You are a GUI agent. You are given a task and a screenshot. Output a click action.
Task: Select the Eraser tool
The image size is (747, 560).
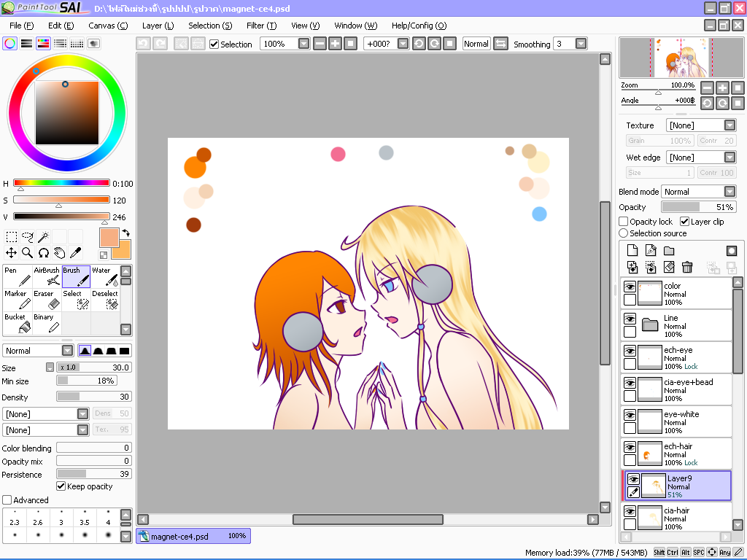pyautogui.click(x=47, y=300)
